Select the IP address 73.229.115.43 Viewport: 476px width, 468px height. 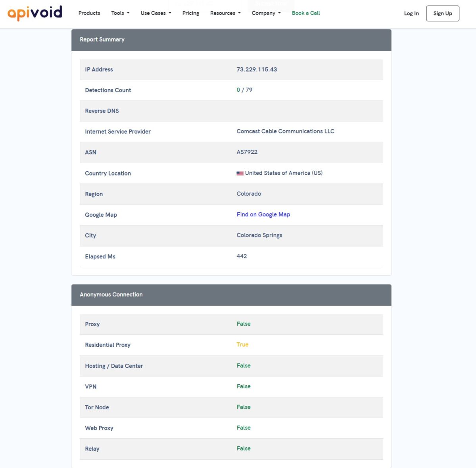(x=257, y=69)
